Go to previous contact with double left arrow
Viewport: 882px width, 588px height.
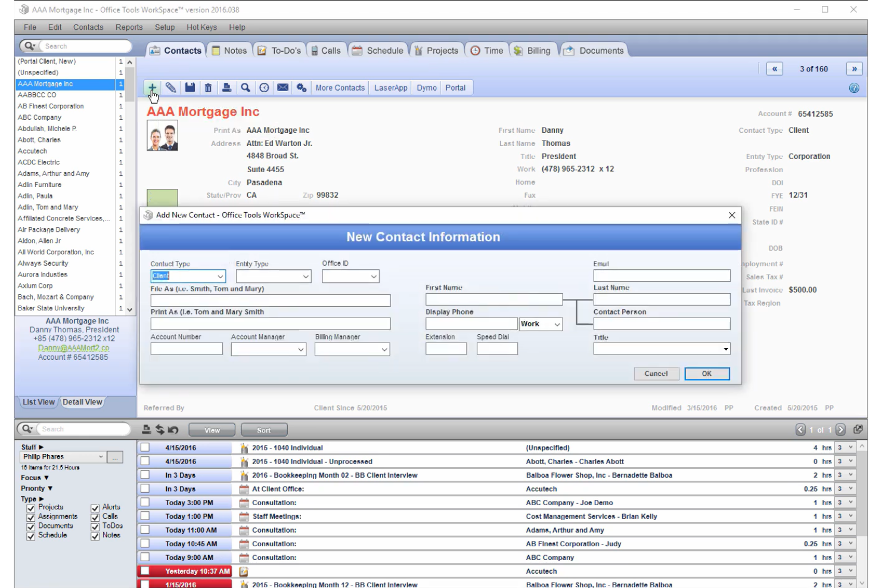click(x=775, y=69)
